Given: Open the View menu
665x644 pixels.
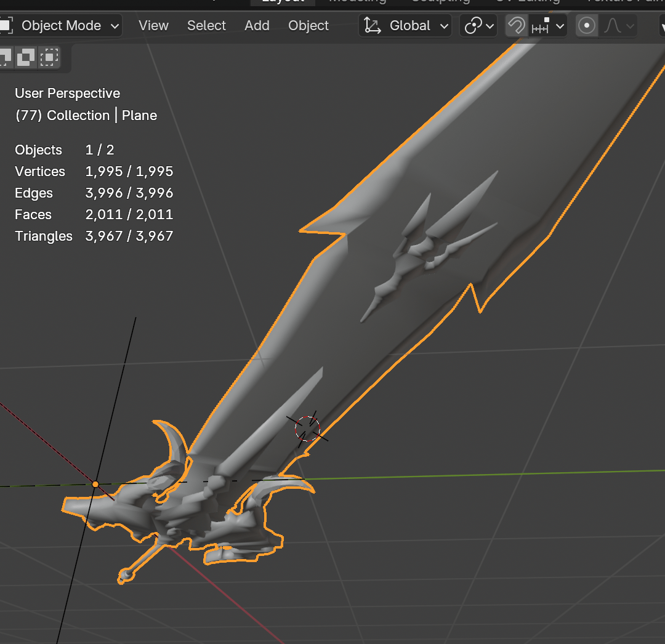Looking at the screenshot, I should 153,26.
